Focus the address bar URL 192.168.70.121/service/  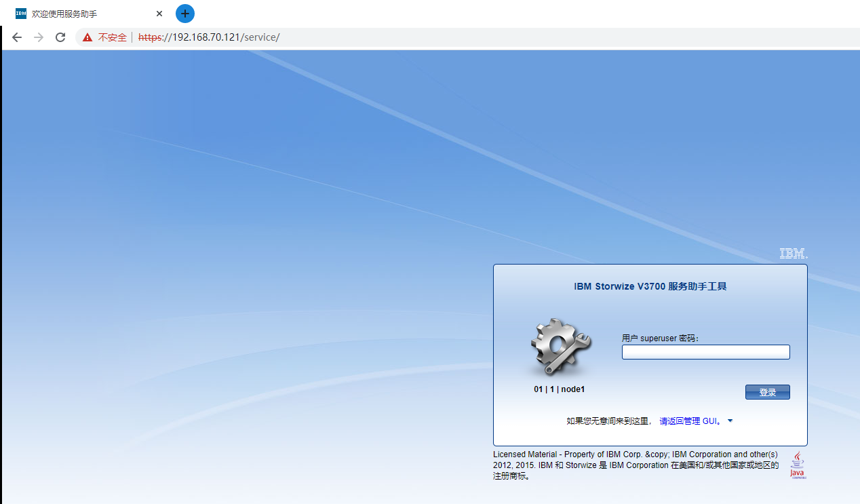[x=209, y=37]
